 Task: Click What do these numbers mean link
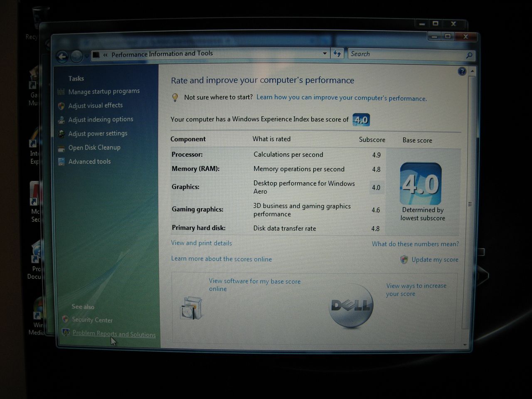pyautogui.click(x=415, y=244)
